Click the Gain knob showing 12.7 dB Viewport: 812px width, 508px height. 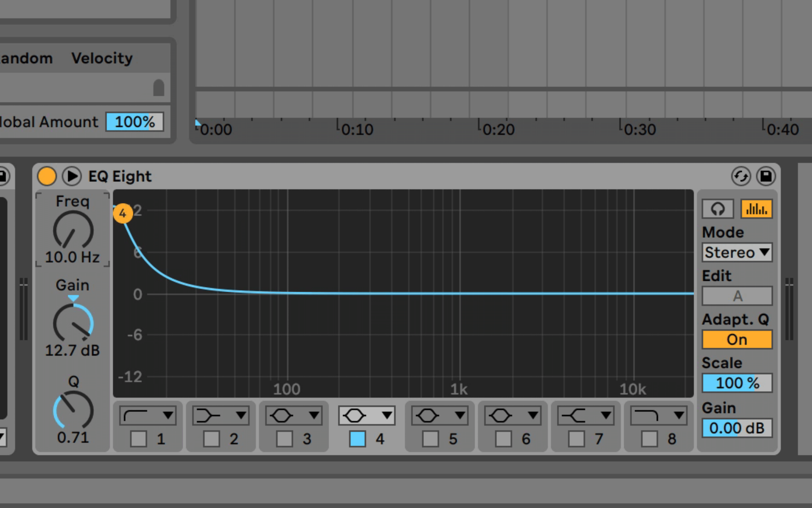click(x=73, y=323)
